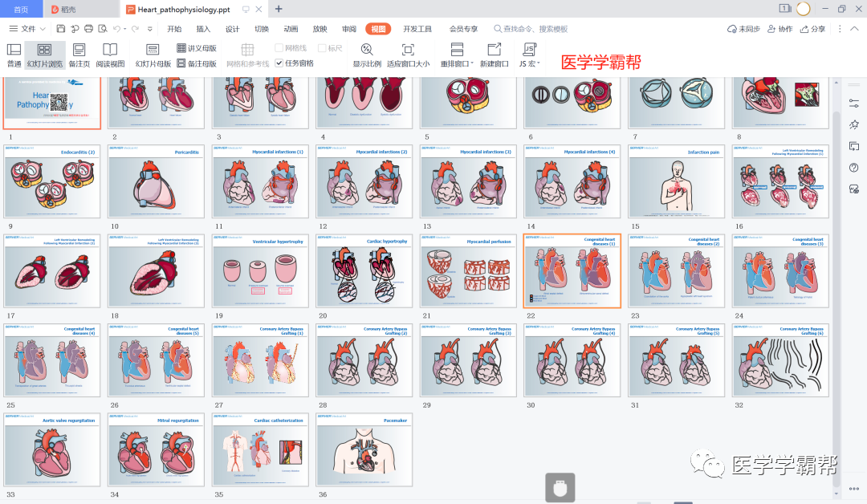
Task: Select slide 15 Infarction pain thumbnail
Action: [676, 181]
